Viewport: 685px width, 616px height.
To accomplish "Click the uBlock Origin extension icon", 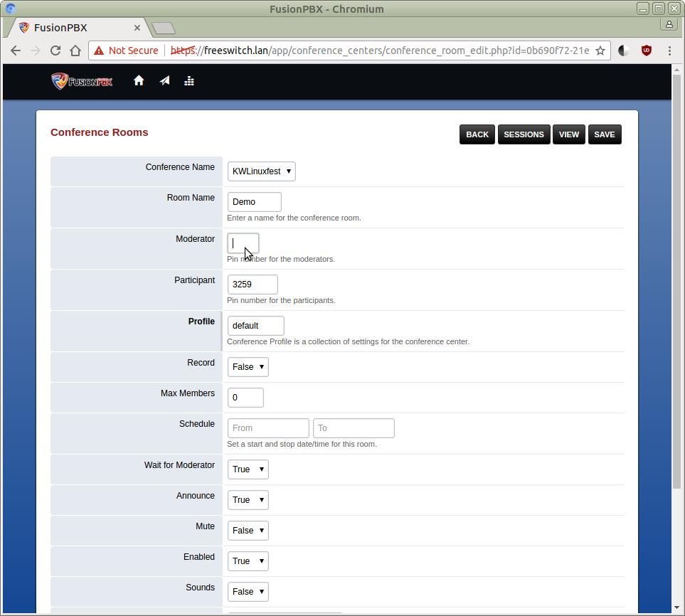I will (x=646, y=51).
